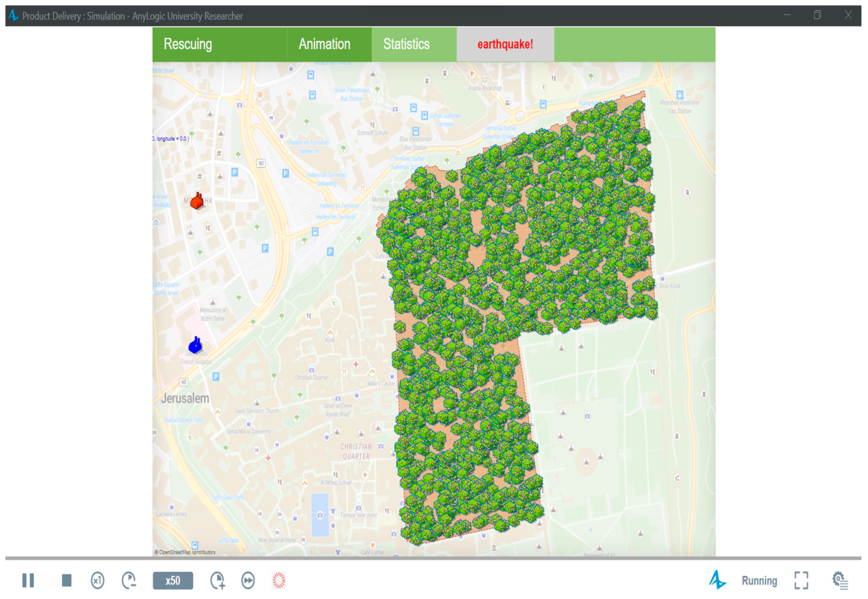Screen dimensions: 868x599
Task: Stop the simulation with the square button
Action: click(66, 580)
